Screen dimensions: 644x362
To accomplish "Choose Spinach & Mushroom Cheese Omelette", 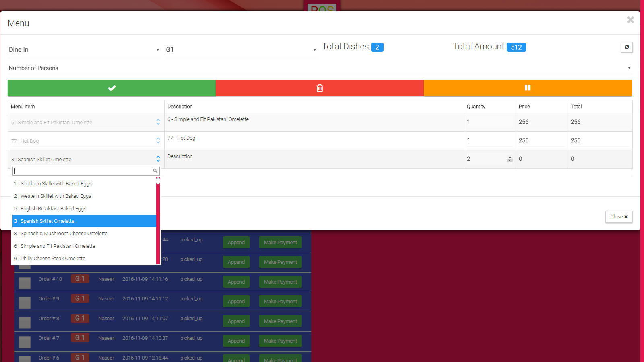I will click(x=64, y=234).
